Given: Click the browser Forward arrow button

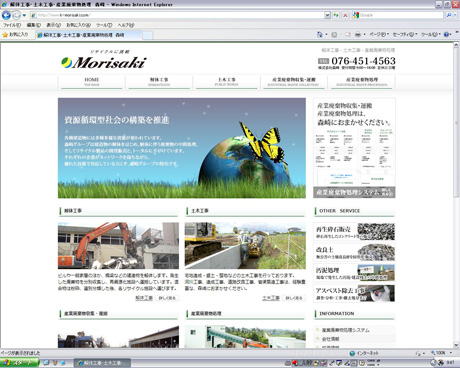Looking at the screenshot, I should click(x=16, y=15).
